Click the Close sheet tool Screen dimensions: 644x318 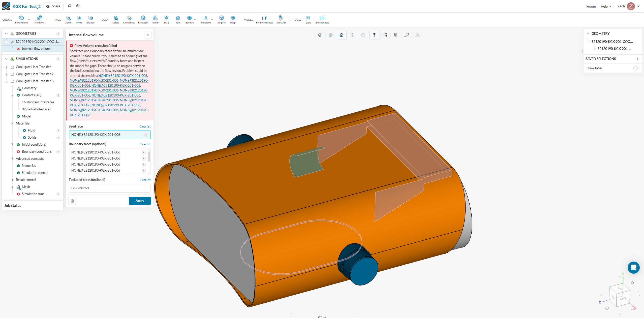tap(129, 19)
